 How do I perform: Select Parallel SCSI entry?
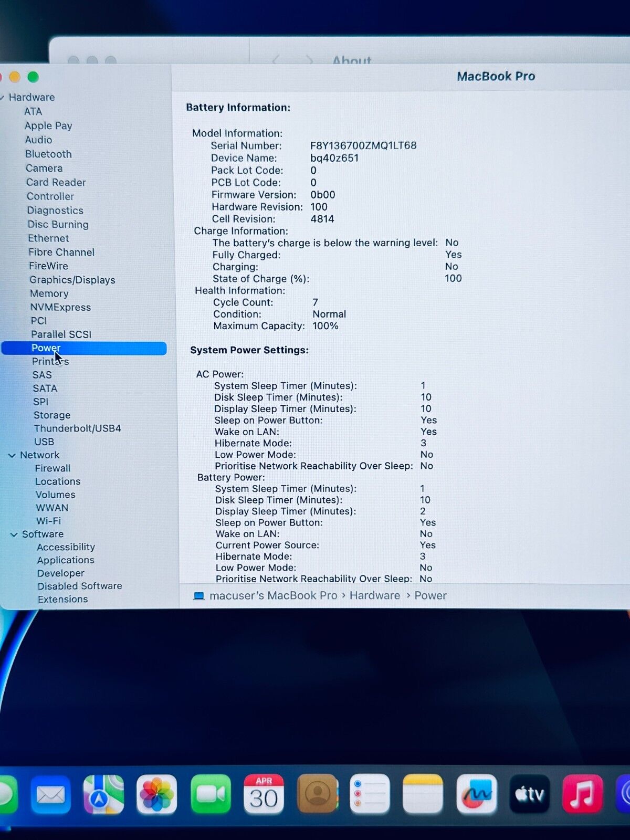61,334
